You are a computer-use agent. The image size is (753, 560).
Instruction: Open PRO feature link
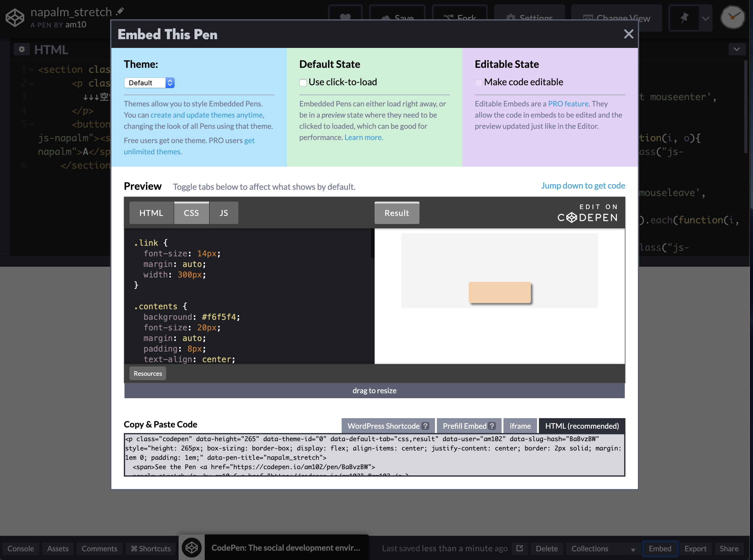568,104
